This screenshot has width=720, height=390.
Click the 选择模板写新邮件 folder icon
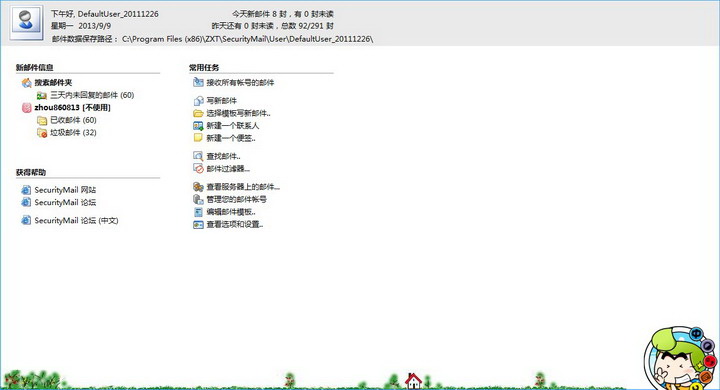pos(198,113)
